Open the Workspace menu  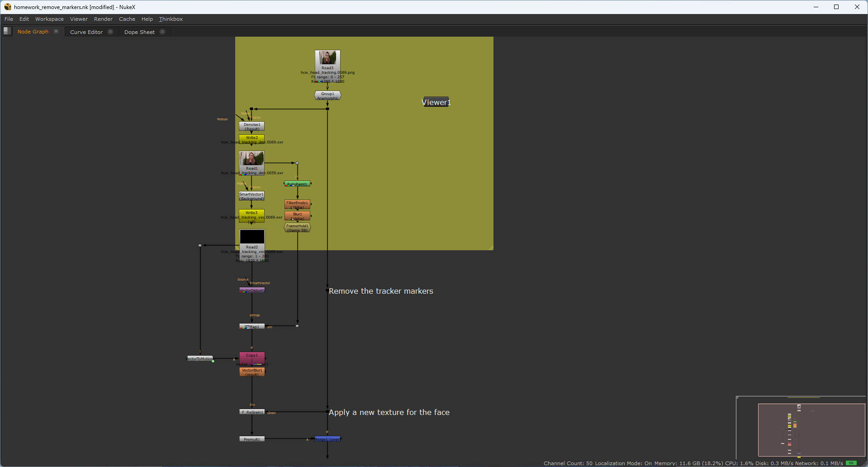pos(49,19)
